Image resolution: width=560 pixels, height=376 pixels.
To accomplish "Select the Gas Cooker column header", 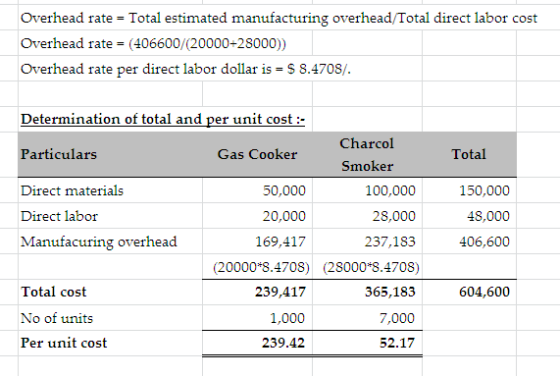I will point(257,154).
